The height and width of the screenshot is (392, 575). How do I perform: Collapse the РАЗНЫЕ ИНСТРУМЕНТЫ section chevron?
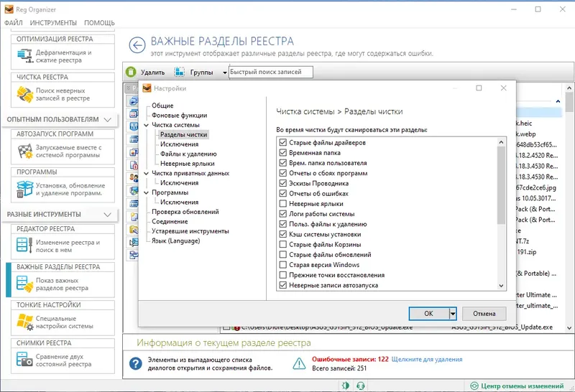tap(107, 215)
